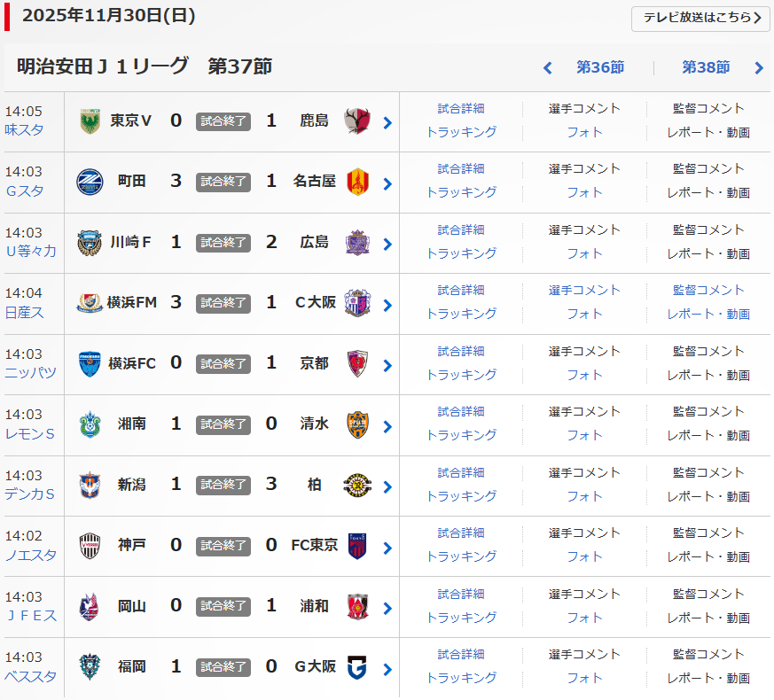Click the Yokohama F. Marinos crest
This screenshot has width=774, height=700.
coord(90,302)
